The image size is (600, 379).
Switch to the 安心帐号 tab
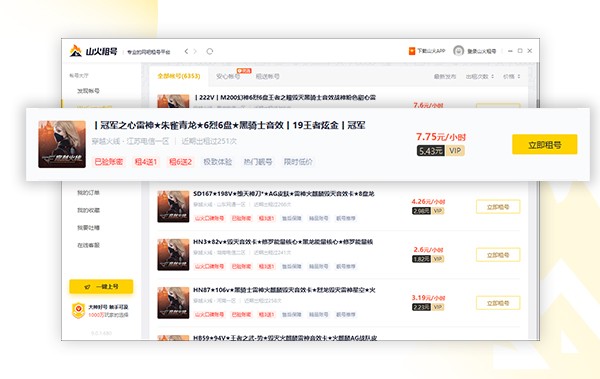[228, 76]
